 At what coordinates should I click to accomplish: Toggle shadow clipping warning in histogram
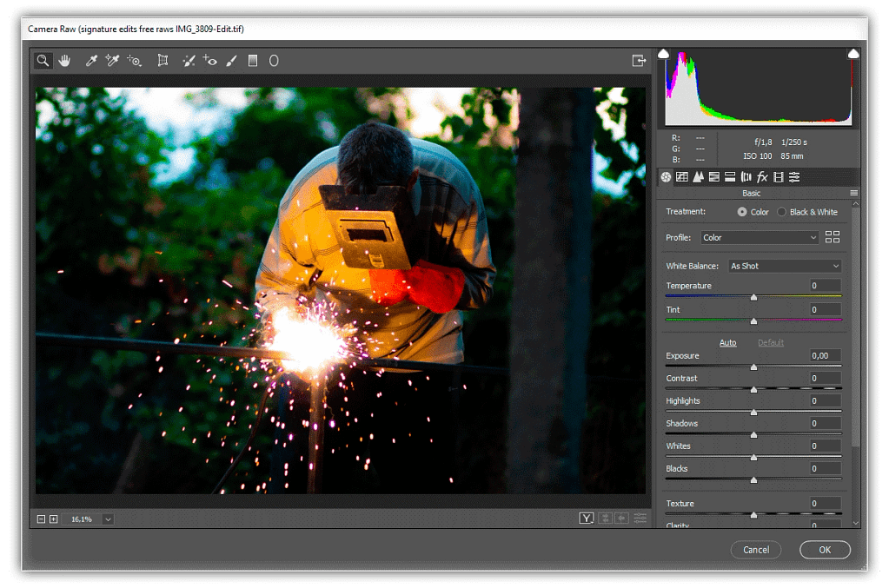(663, 54)
